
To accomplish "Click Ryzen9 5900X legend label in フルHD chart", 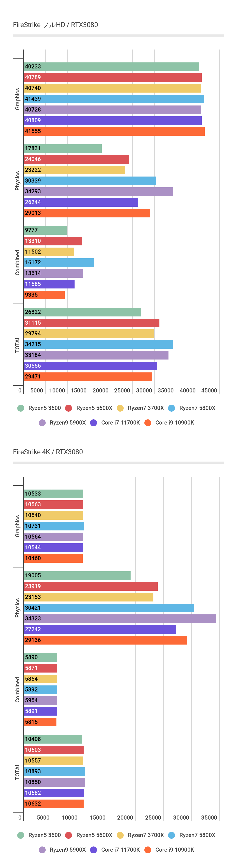I will coord(67,423).
